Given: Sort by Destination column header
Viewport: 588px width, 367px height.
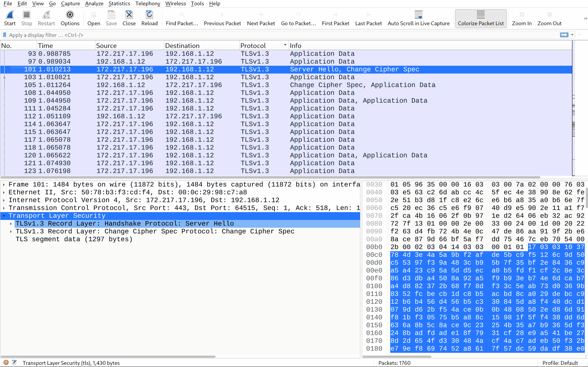Looking at the screenshot, I should coord(202,45).
